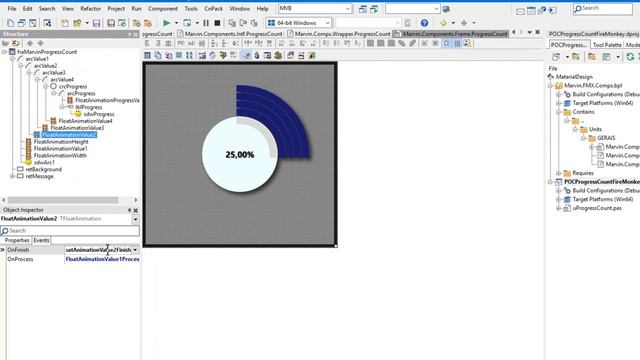Switch to the Marvin.Components.Intf.ProgressCount tab
The height and width of the screenshot is (360, 640).
[x=230, y=34]
